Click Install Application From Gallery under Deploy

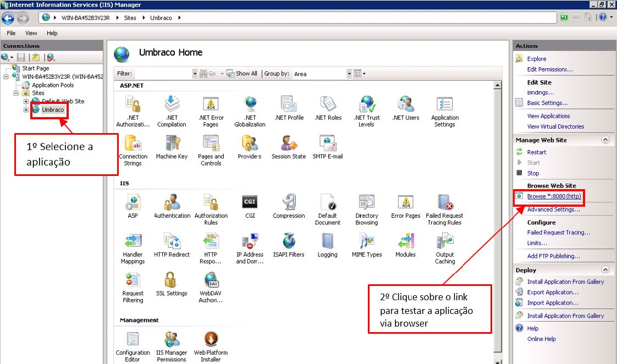565,282
